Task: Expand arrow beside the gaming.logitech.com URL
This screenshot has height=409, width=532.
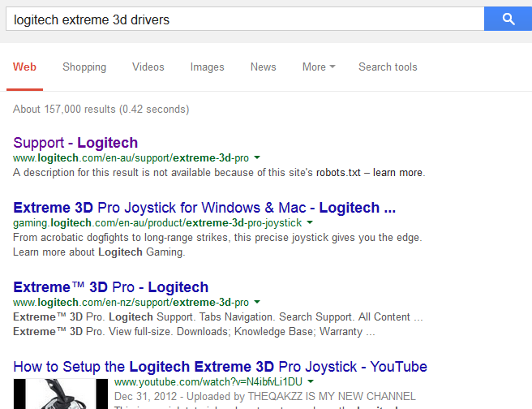Action: pos(310,222)
